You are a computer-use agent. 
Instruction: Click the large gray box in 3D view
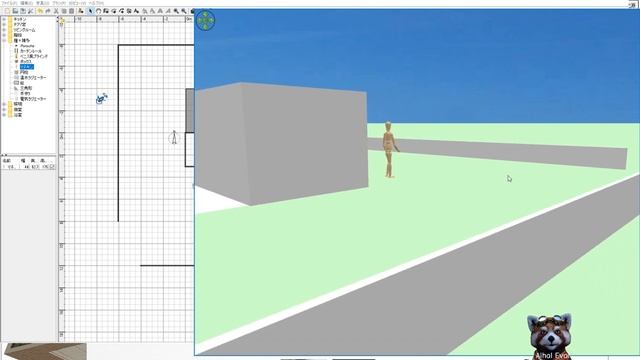click(282, 144)
